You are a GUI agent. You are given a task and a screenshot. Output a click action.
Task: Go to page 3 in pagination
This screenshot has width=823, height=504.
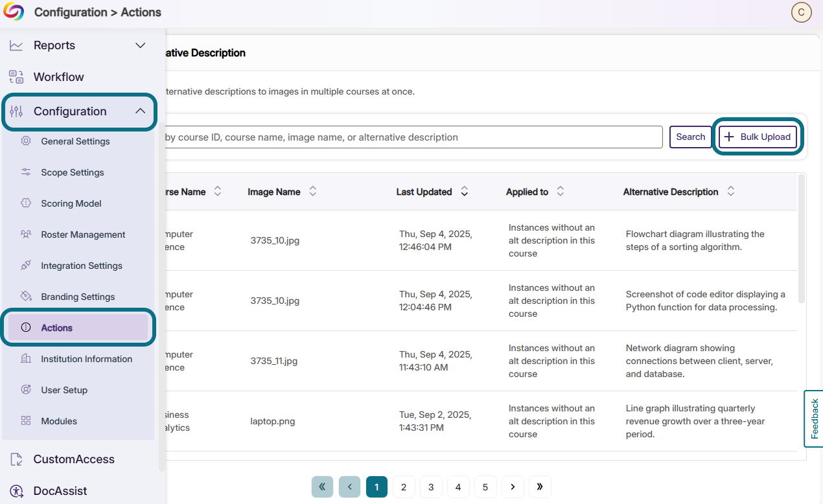[x=431, y=487]
